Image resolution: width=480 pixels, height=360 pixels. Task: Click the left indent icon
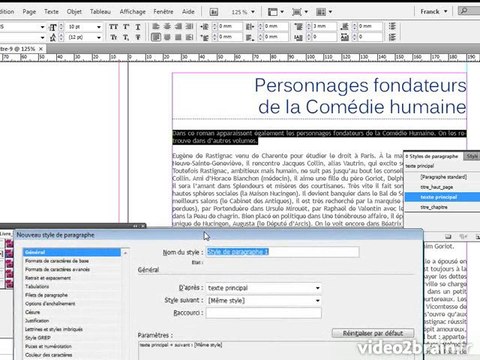(205, 27)
